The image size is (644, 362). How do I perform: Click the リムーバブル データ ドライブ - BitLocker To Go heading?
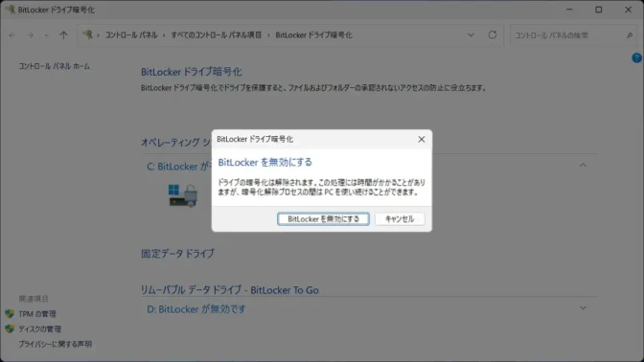tap(230, 290)
